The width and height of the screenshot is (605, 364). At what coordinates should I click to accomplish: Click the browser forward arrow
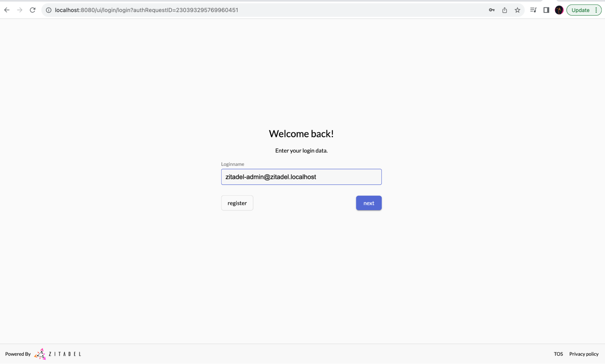[x=20, y=10]
